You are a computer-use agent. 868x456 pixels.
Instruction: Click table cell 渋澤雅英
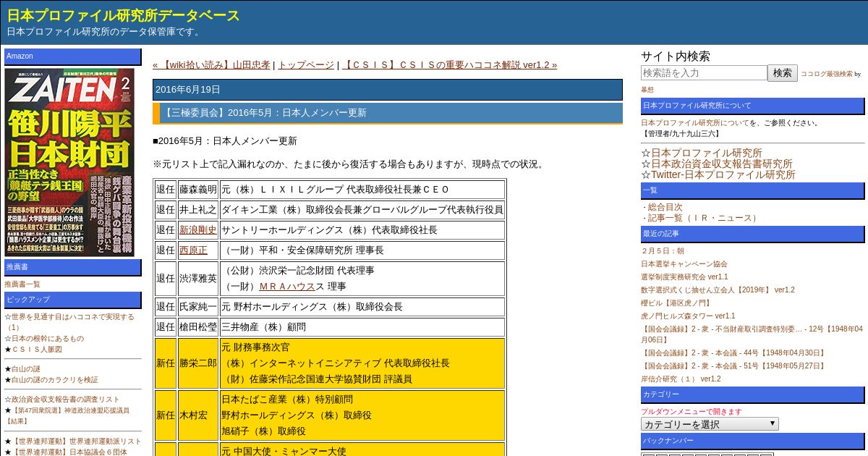coord(198,278)
